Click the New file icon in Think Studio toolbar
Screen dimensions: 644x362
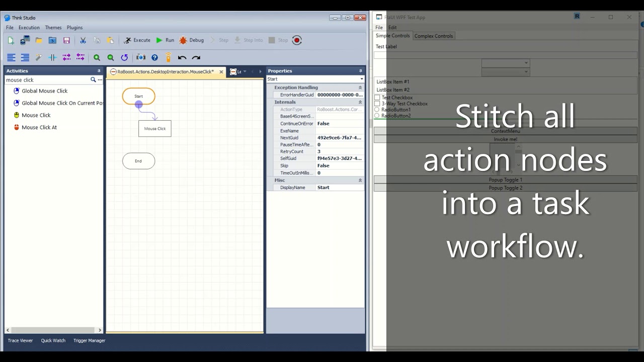tap(11, 40)
